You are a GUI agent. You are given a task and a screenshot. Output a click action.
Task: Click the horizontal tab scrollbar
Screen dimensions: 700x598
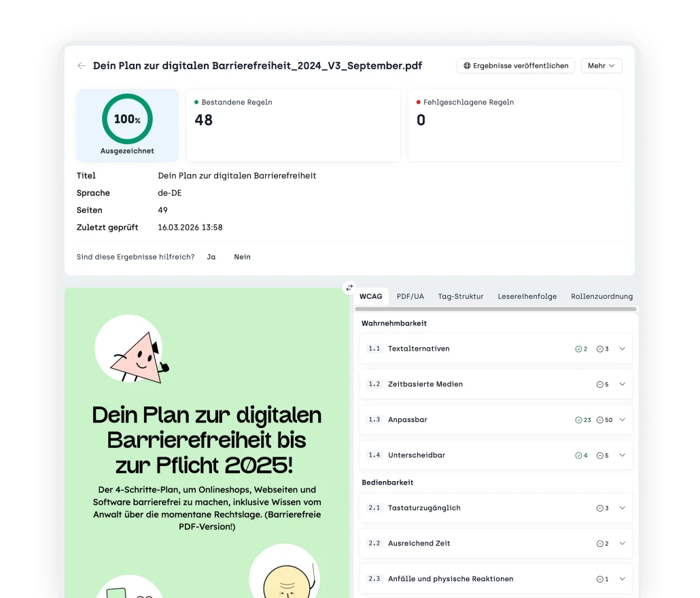click(x=495, y=309)
